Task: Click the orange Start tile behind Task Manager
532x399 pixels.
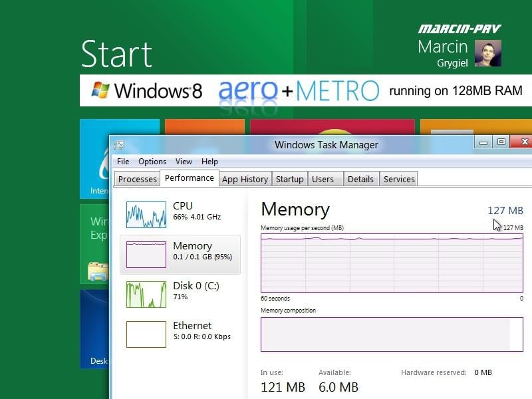Action: click(x=205, y=127)
